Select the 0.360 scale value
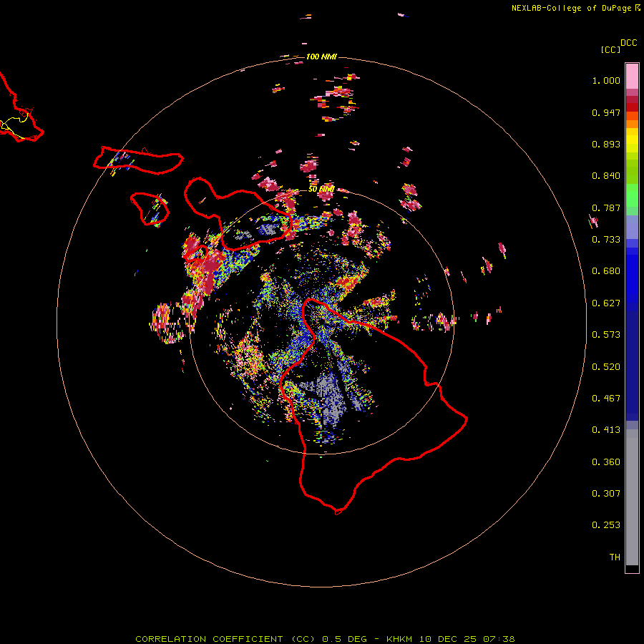Screen dimensions: 644x644 [x=606, y=462]
